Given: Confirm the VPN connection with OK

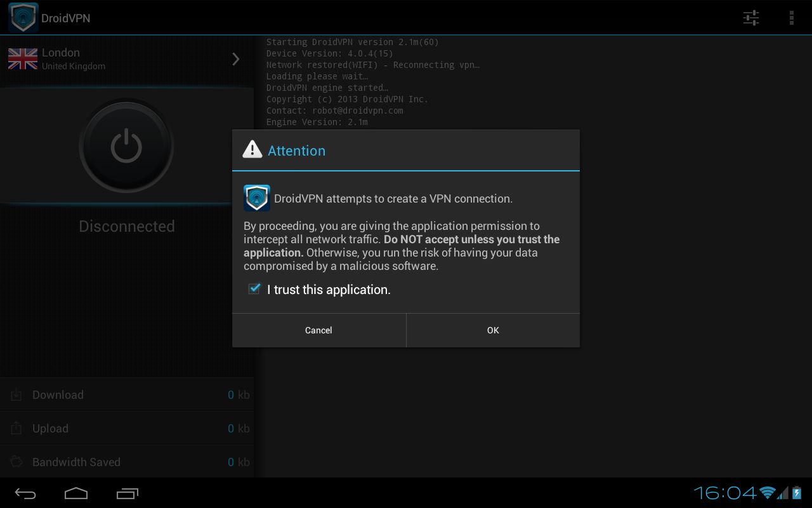Looking at the screenshot, I should point(493,330).
